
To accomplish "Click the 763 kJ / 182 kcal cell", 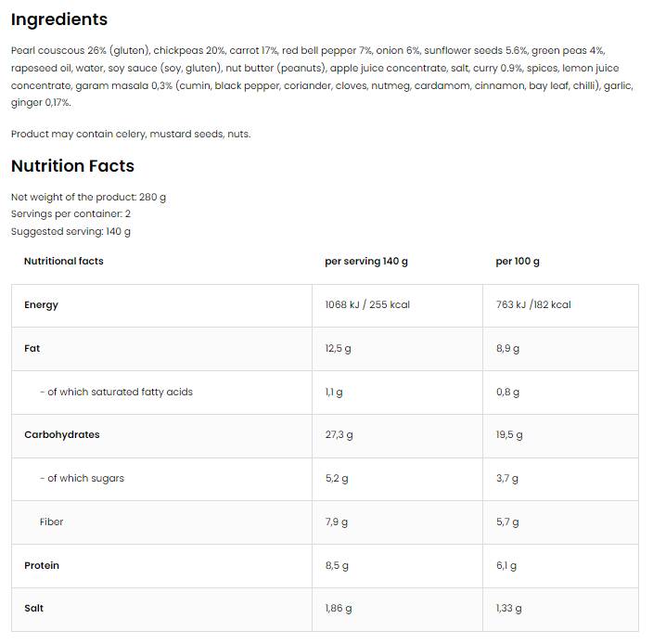I will (533, 305).
